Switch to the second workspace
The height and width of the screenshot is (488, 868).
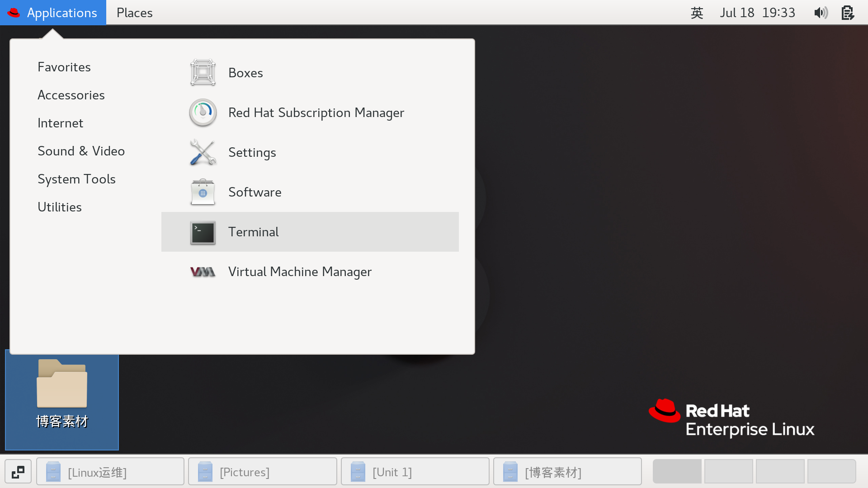coord(729,472)
